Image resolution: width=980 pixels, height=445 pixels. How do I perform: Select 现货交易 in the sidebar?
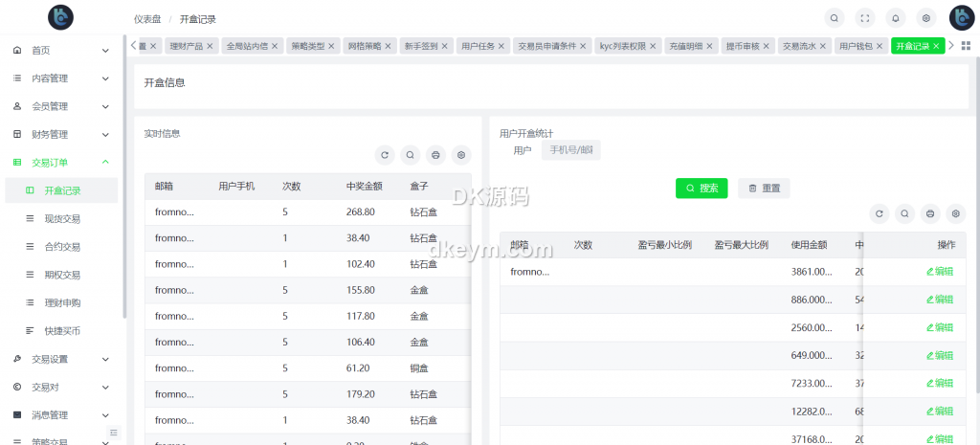pyautogui.click(x=62, y=219)
